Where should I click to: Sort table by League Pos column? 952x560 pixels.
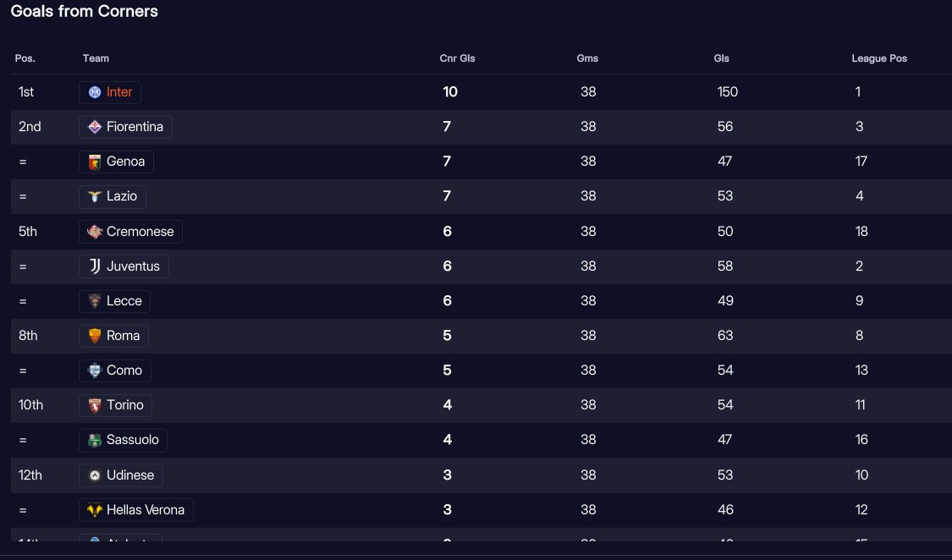879,58
